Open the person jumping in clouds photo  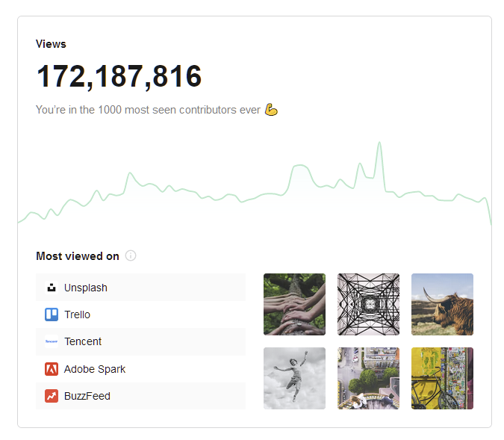coord(294,378)
